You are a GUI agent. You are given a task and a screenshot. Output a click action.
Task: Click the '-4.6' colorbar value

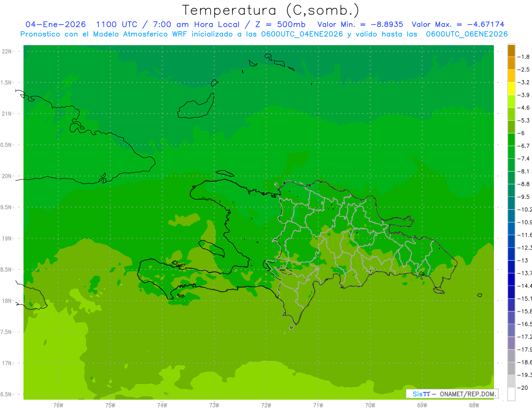(x=524, y=108)
